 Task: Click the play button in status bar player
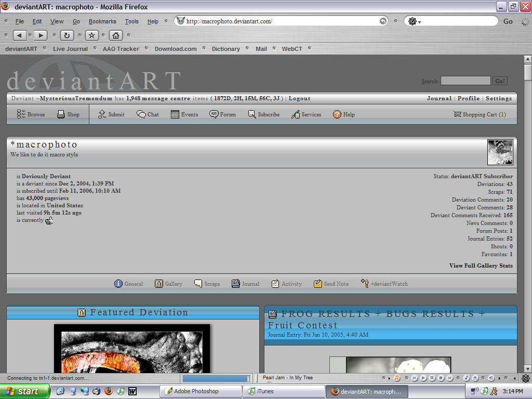(x=423, y=378)
